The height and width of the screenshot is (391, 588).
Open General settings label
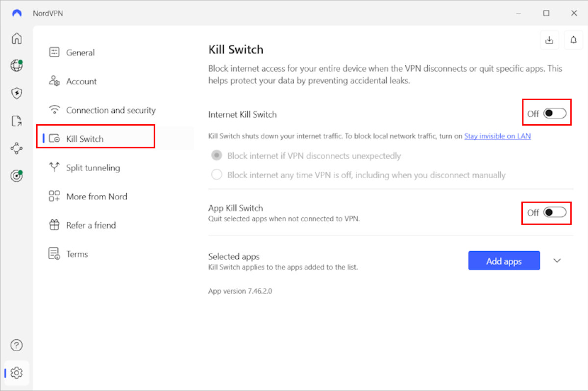click(80, 52)
